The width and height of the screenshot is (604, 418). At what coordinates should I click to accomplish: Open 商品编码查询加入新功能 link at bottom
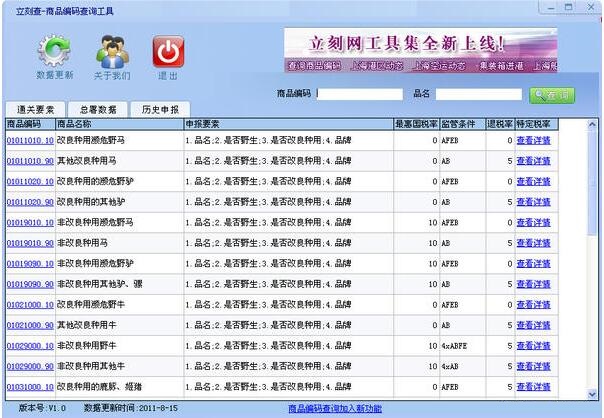click(335, 408)
